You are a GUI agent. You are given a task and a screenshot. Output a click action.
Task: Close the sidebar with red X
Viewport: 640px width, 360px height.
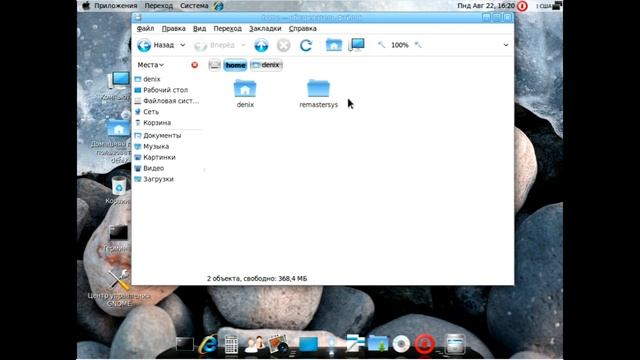[195, 65]
